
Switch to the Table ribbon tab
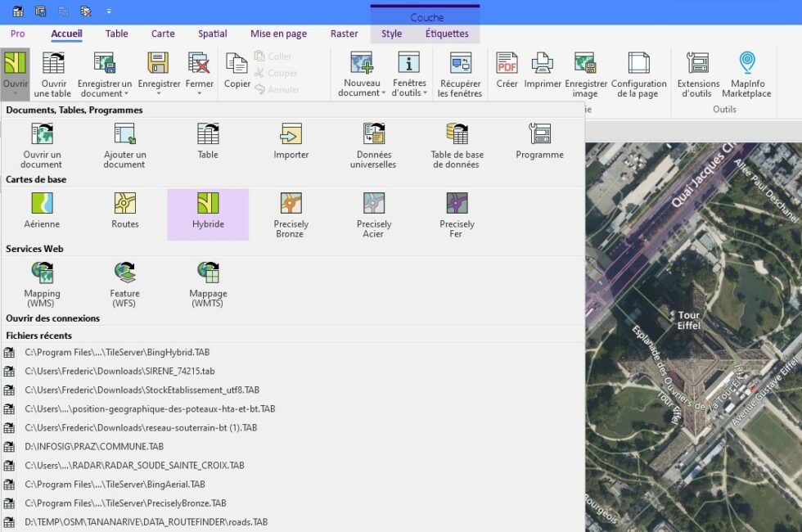pyautogui.click(x=116, y=34)
